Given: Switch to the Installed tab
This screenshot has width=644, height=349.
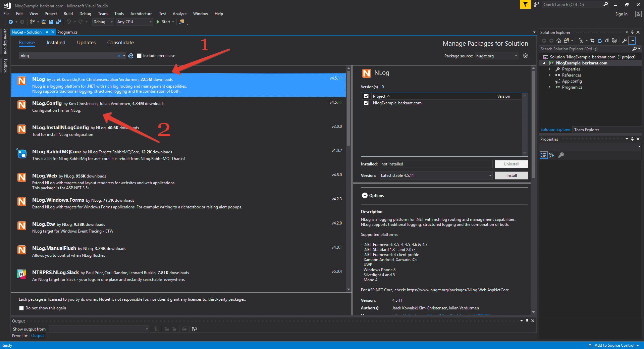Looking at the screenshot, I should click(x=56, y=43).
